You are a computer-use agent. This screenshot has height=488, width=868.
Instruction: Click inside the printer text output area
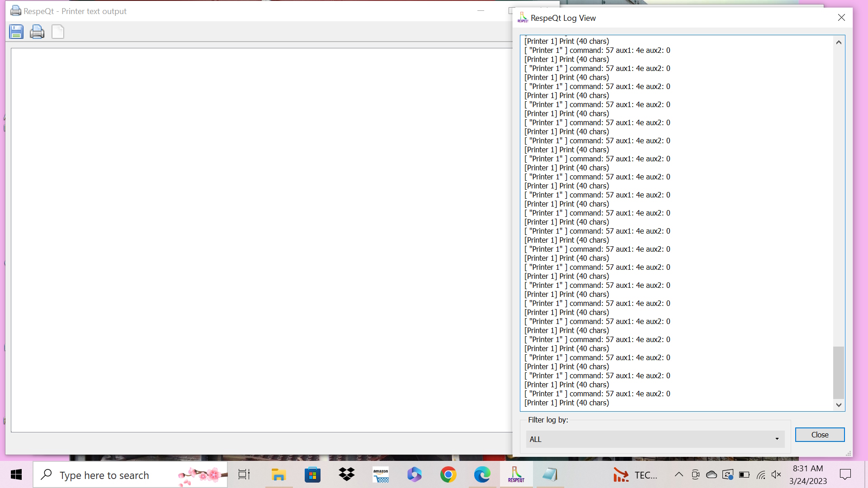pyautogui.click(x=261, y=239)
